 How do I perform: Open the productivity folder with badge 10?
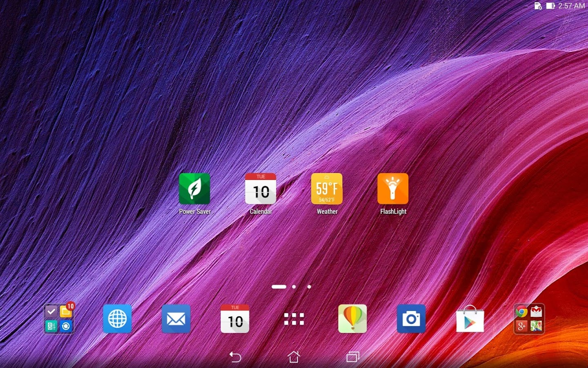pos(59,319)
